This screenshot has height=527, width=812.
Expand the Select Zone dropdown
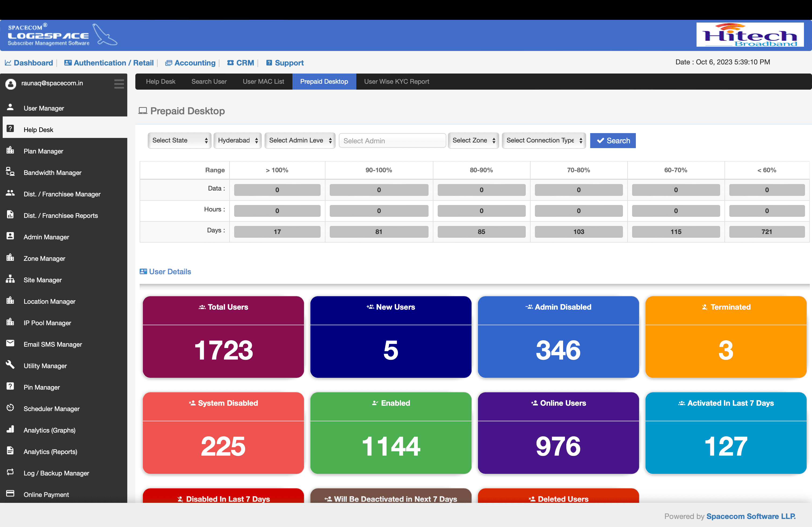tap(473, 140)
